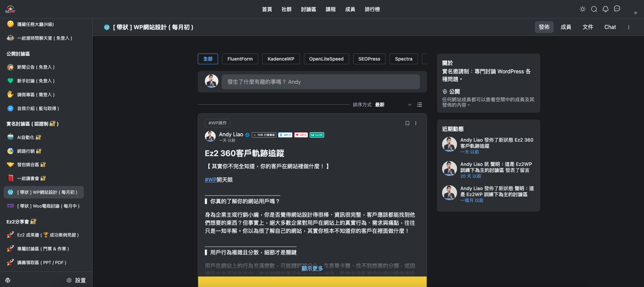Viewport: 644px width, 287px height.
Task: Filter posts by KadenceWP topic
Action: tap(281, 59)
